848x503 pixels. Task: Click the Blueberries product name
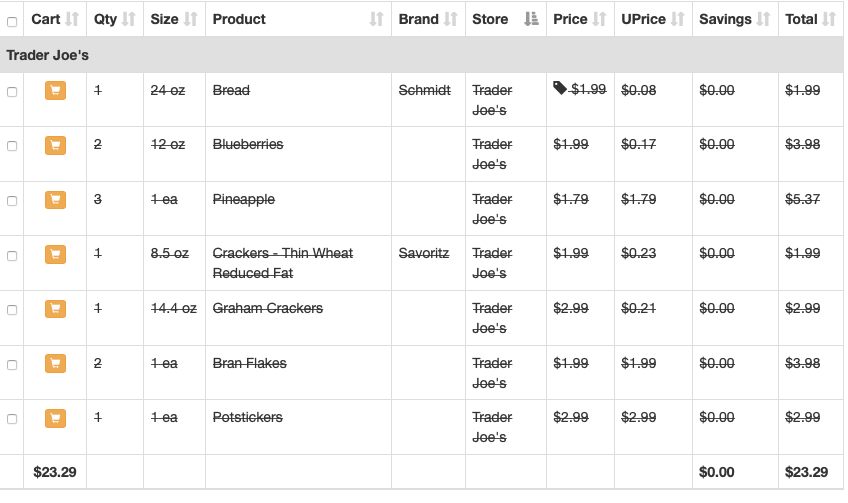coord(248,145)
